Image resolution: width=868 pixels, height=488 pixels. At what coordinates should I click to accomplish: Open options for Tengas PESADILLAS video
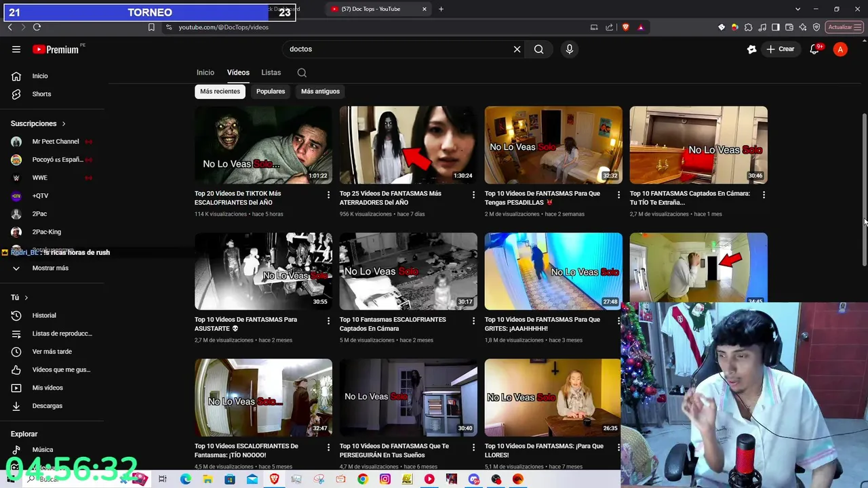pyautogui.click(x=618, y=195)
